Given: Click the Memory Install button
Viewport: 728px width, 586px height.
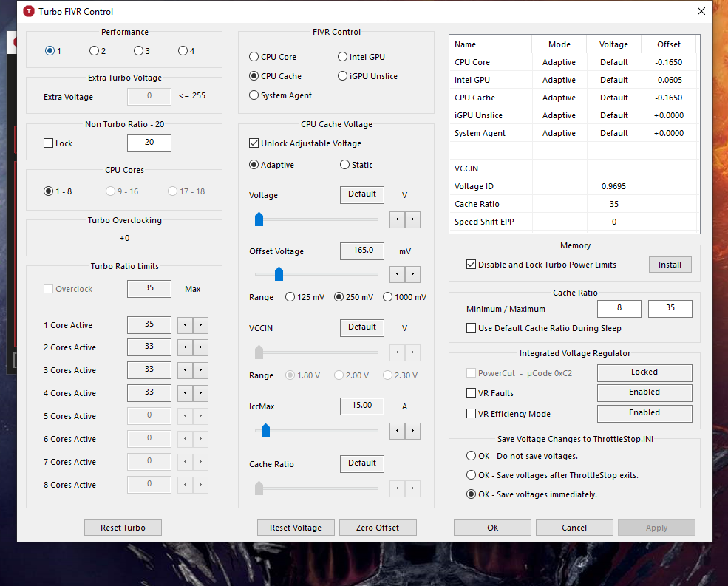Looking at the screenshot, I should coord(670,265).
